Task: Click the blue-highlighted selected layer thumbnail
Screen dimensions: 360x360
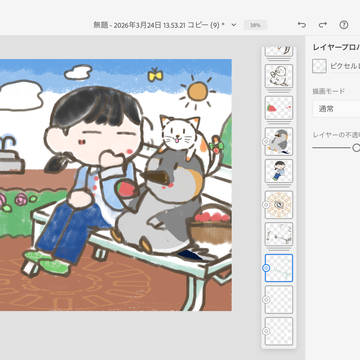Action: [279, 268]
